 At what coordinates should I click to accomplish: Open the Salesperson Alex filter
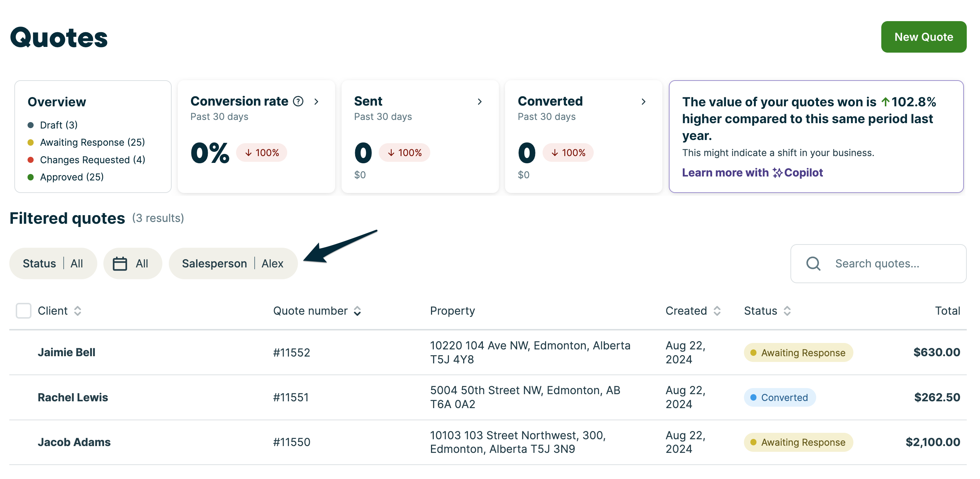pos(233,263)
